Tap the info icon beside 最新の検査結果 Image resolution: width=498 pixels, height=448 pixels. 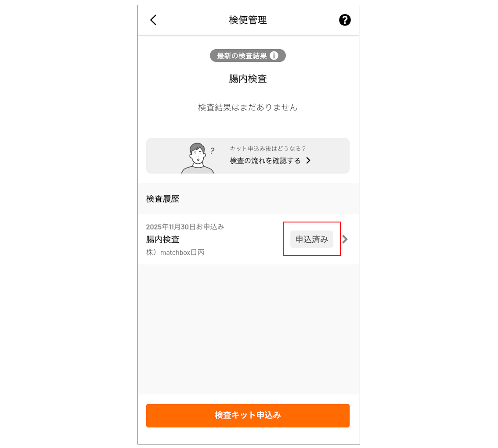(274, 56)
